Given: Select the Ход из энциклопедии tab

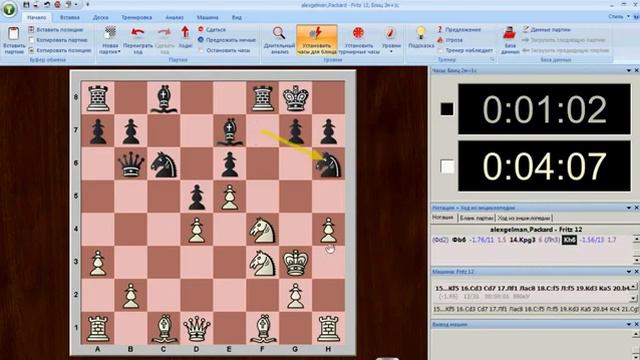Looking at the screenshot, I should 524,218.
